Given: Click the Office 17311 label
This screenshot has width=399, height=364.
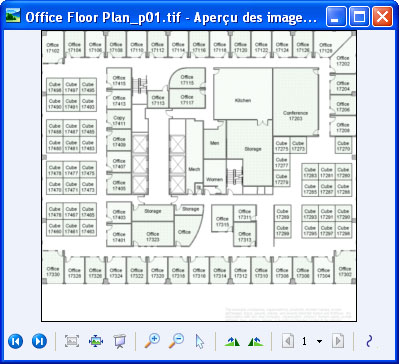Looking at the screenshot, I should 245,214.
